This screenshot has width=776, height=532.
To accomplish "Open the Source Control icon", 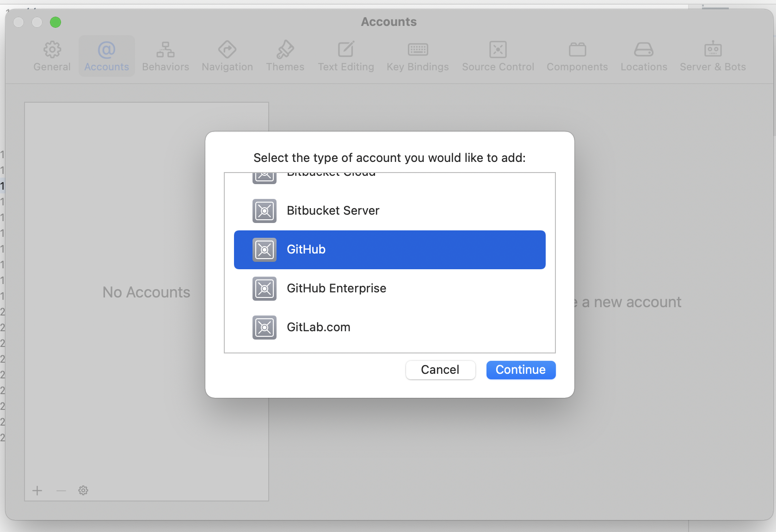I will 498,49.
